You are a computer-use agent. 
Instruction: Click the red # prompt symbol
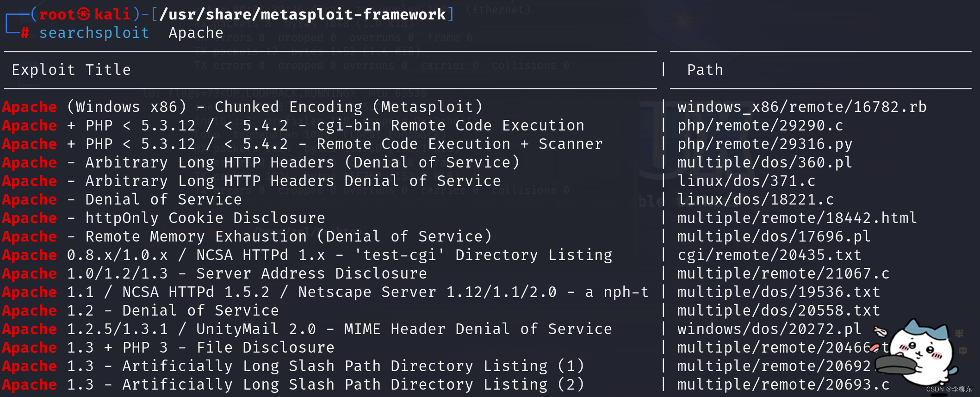25,33
